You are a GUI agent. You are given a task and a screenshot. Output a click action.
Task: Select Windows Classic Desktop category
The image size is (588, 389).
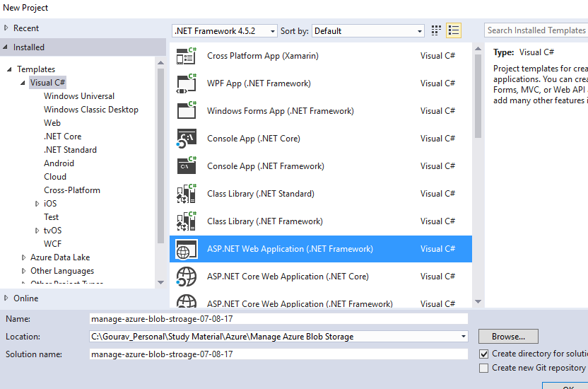(91, 110)
